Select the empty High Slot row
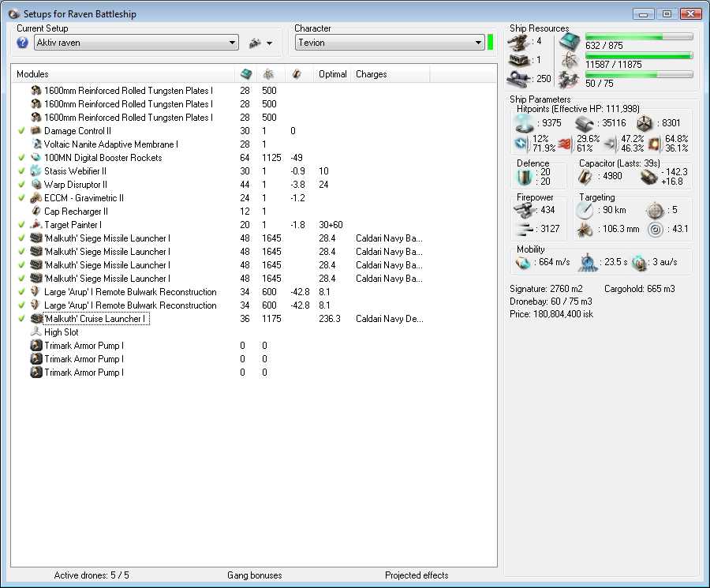The height and width of the screenshot is (588, 710). click(253, 332)
